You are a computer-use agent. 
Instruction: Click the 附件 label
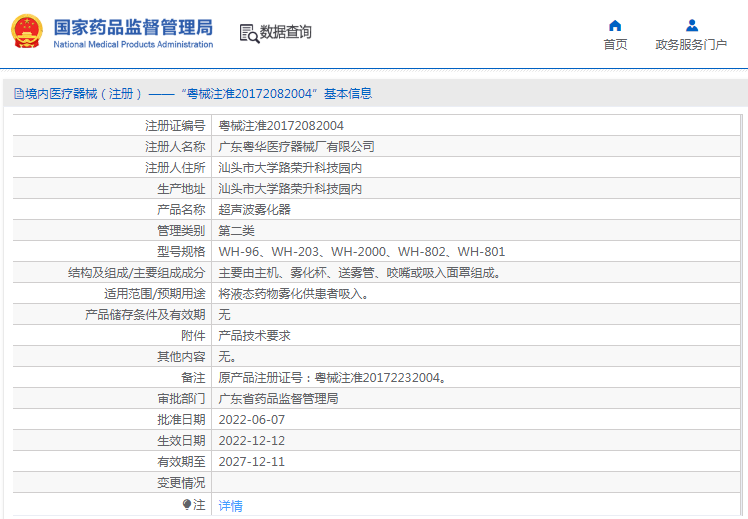[193, 335]
